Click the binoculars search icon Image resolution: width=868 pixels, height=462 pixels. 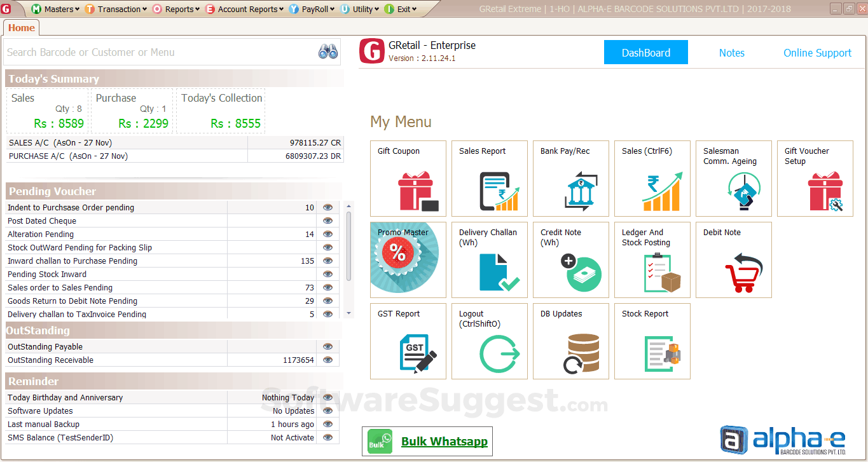[328, 52]
